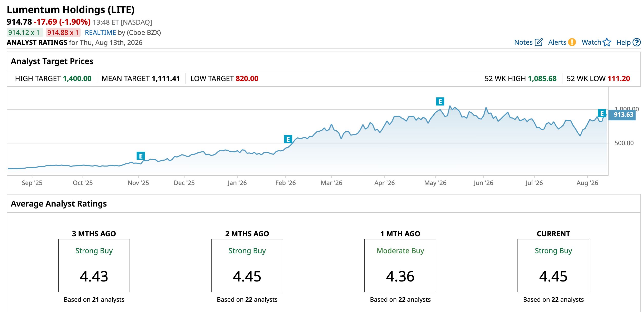
Task: Click the Jul '26 axis label
Action: pyautogui.click(x=534, y=183)
